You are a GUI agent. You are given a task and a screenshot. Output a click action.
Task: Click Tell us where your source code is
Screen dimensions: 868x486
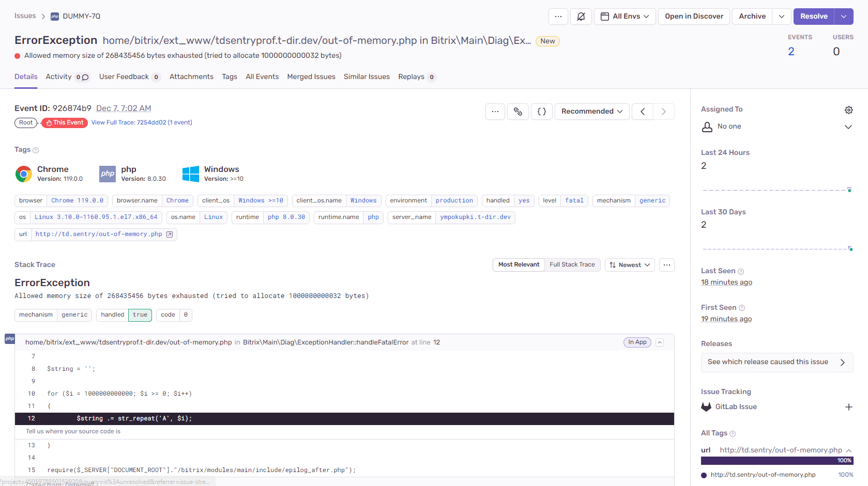click(x=73, y=431)
